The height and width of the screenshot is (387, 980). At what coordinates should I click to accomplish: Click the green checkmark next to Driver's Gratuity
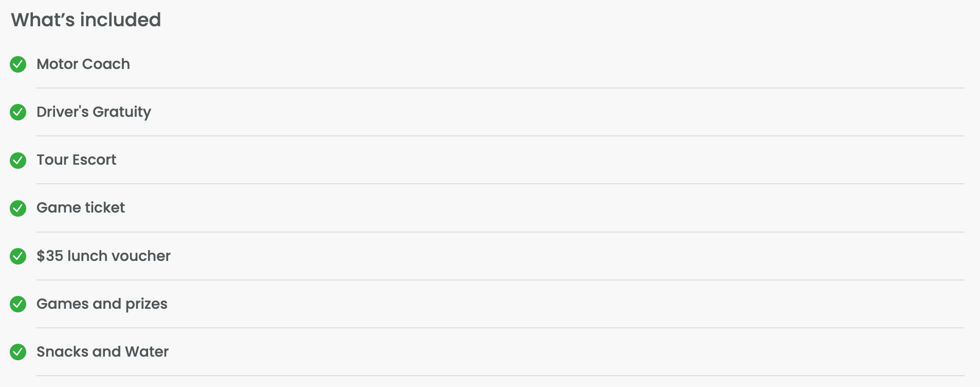point(18,112)
